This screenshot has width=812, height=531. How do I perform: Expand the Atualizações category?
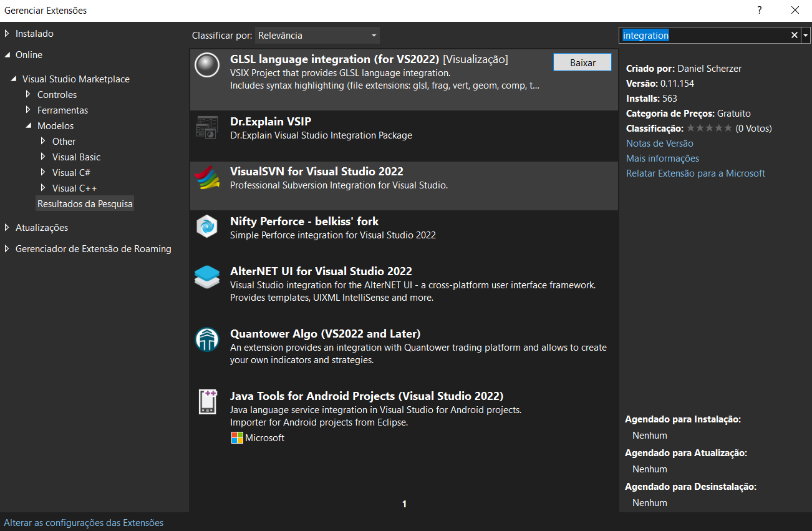[7, 228]
